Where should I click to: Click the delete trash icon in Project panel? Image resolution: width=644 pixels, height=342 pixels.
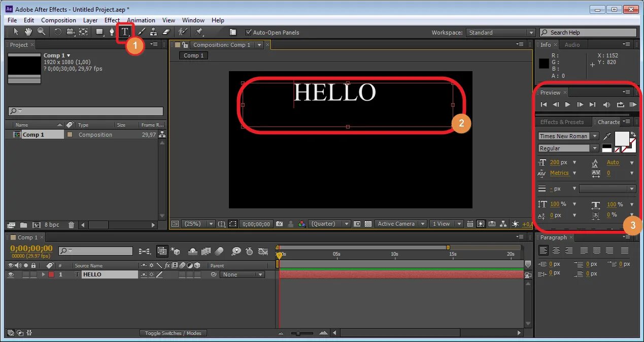[72, 225]
